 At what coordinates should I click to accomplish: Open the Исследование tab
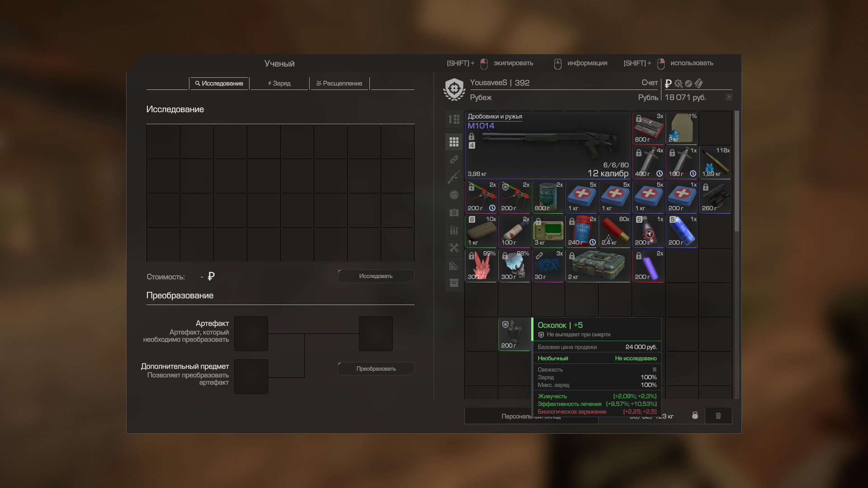pyautogui.click(x=219, y=84)
